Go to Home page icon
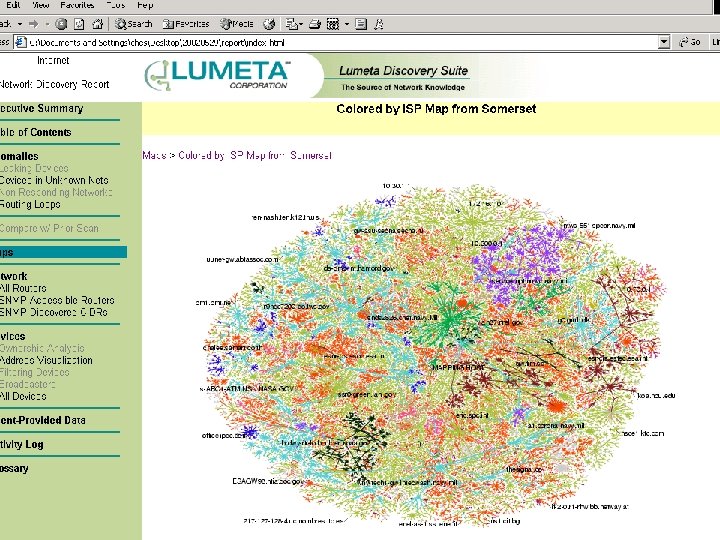The height and width of the screenshot is (540, 720). pos(97,24)
